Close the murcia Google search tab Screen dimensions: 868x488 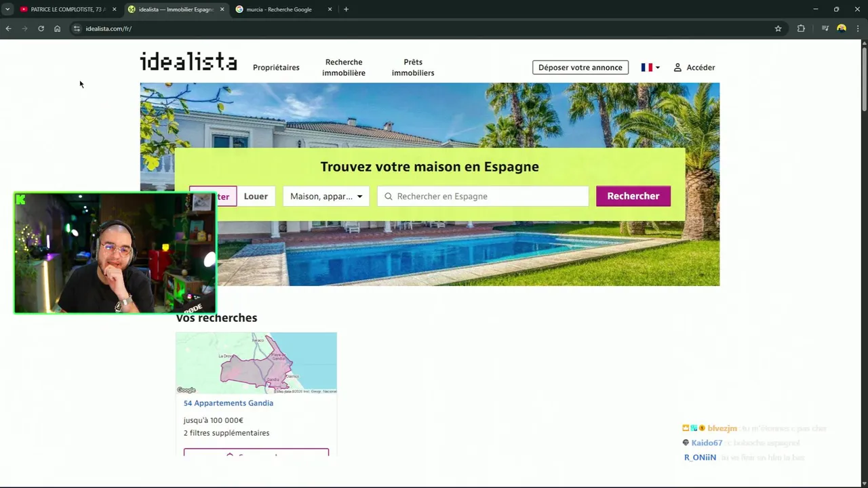330,9
